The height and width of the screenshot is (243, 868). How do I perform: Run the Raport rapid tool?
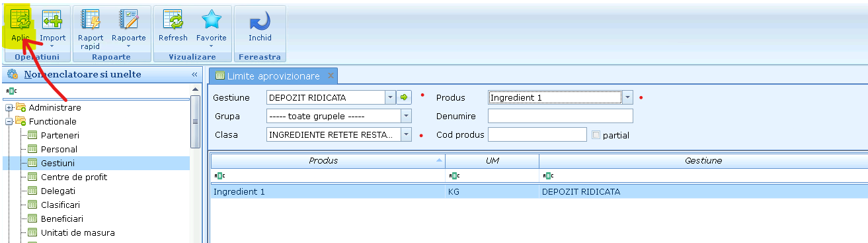click(x=91, y=29)
